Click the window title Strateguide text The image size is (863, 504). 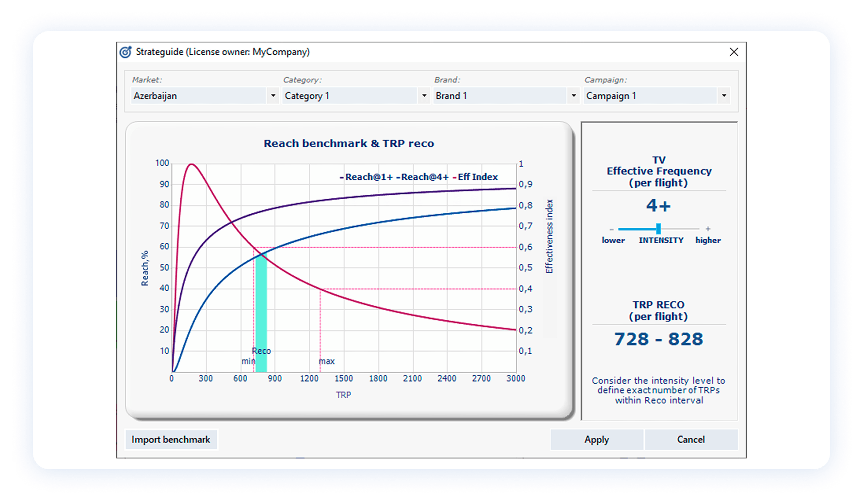click(x=223, y=52)
